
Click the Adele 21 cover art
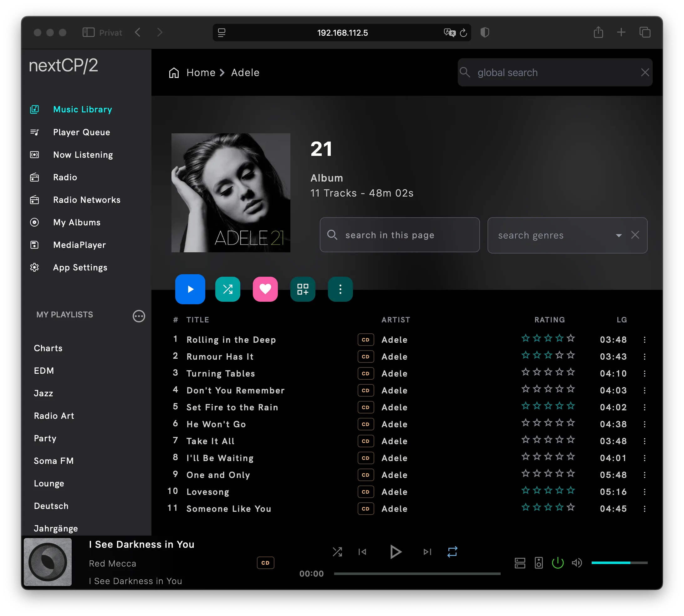[x=231, y=192]
